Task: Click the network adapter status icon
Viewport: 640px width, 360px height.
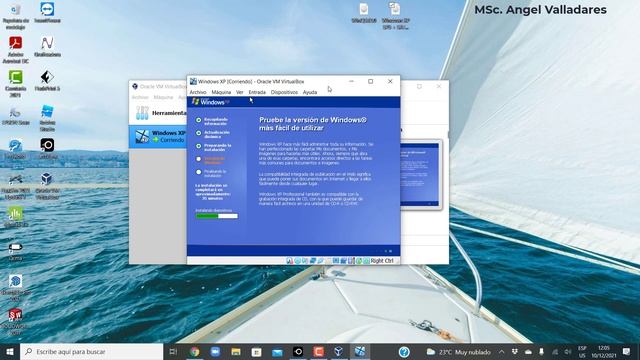Action: tap(313, 261)
